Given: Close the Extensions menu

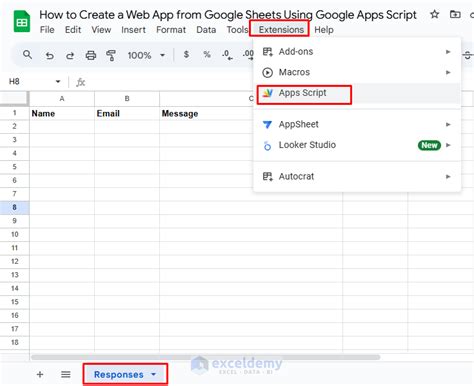Looking at the screenshot, I should point(281,30).
